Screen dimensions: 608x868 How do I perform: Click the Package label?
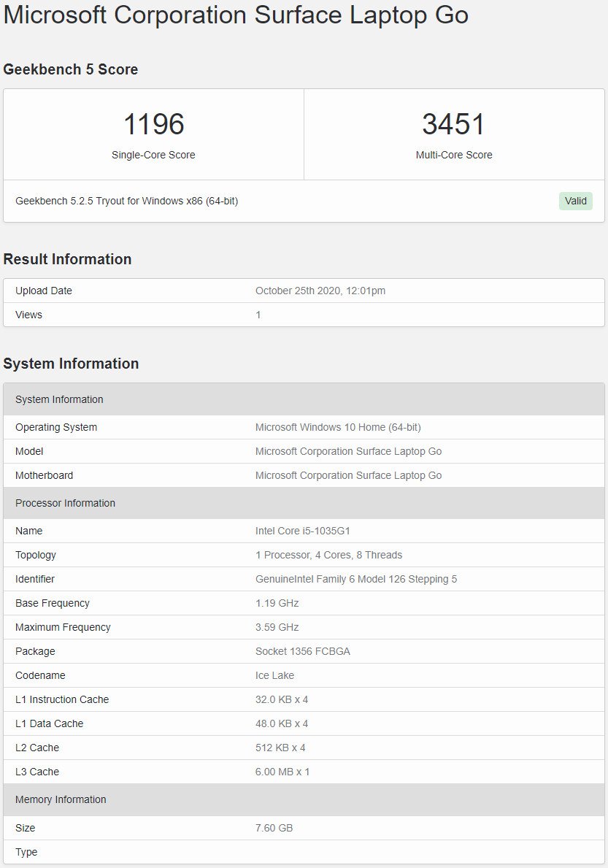coord(36,651)
